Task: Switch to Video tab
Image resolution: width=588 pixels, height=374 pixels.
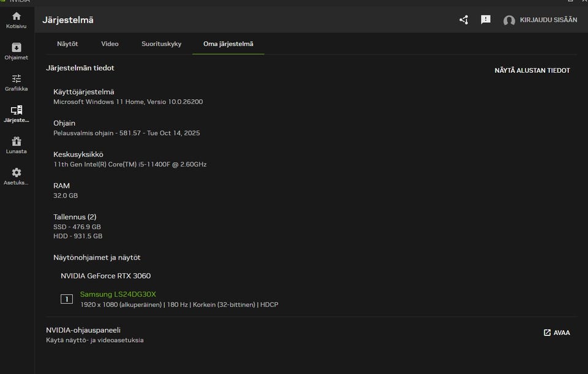Action: tap(110, 44)
